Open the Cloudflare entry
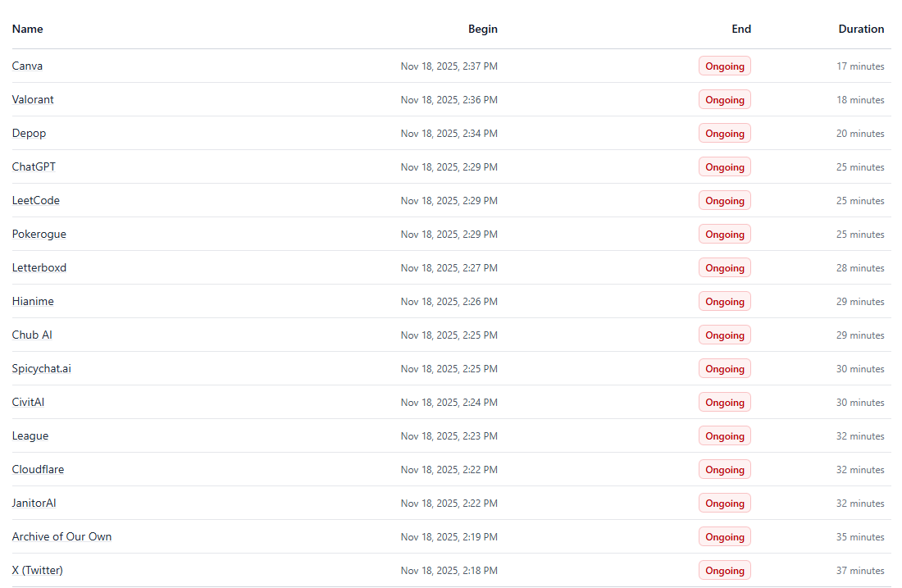 (38, 469)
